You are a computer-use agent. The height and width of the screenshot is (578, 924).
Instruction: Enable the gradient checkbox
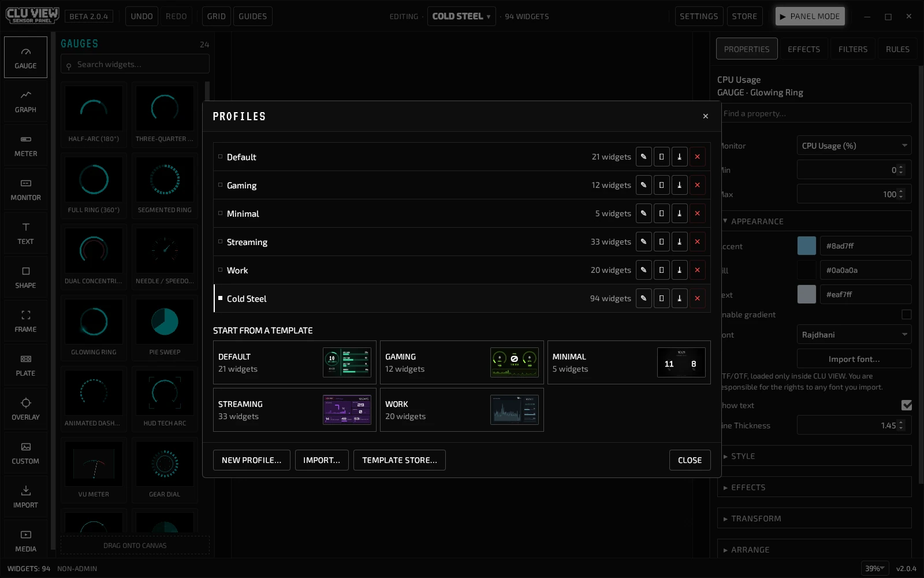coord(906,314)
